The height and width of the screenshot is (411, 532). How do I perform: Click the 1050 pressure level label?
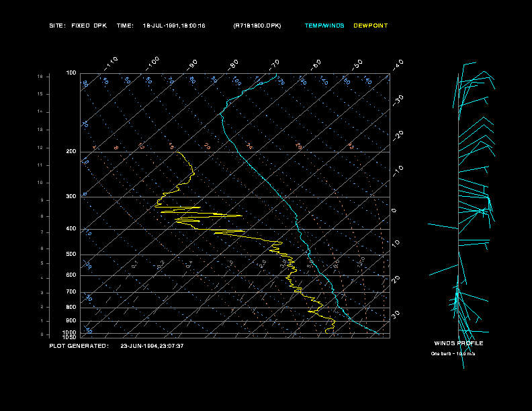point(70,337)
